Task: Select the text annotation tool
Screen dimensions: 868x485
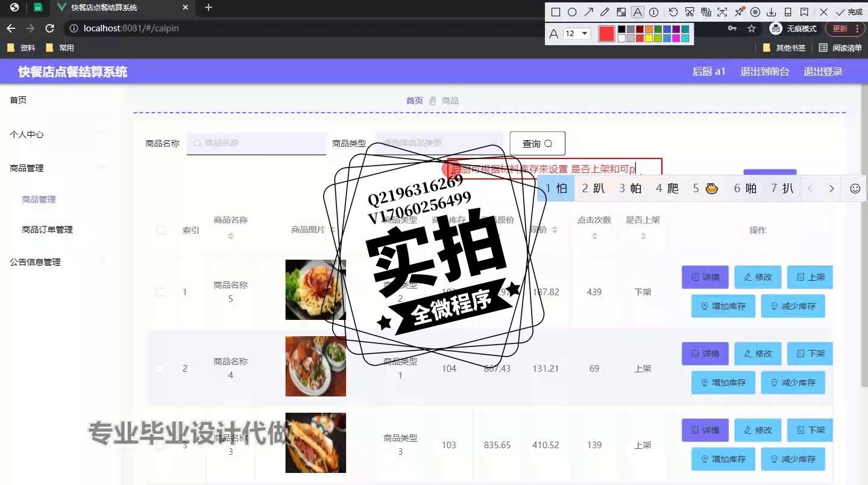Action: pyautogui.click(x=638, y=12)
